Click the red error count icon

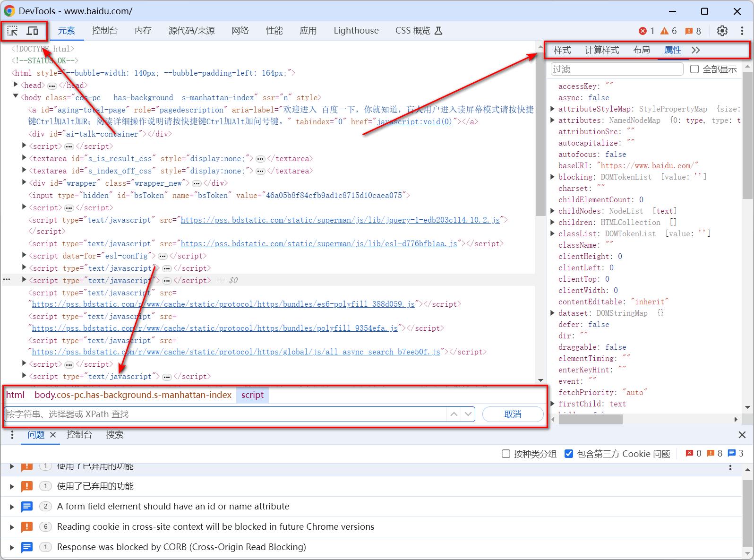coord(643,31)
